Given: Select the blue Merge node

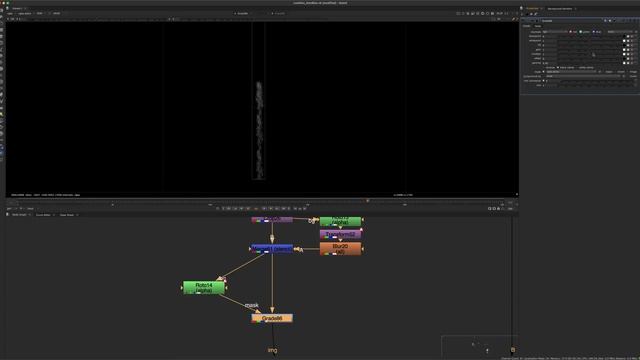Looking at the screenshot, I should pyautogui.click(x=272, y=249).
